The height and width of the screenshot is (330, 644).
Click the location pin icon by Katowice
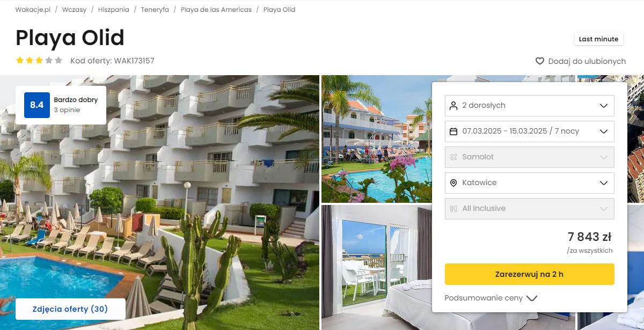453,183
